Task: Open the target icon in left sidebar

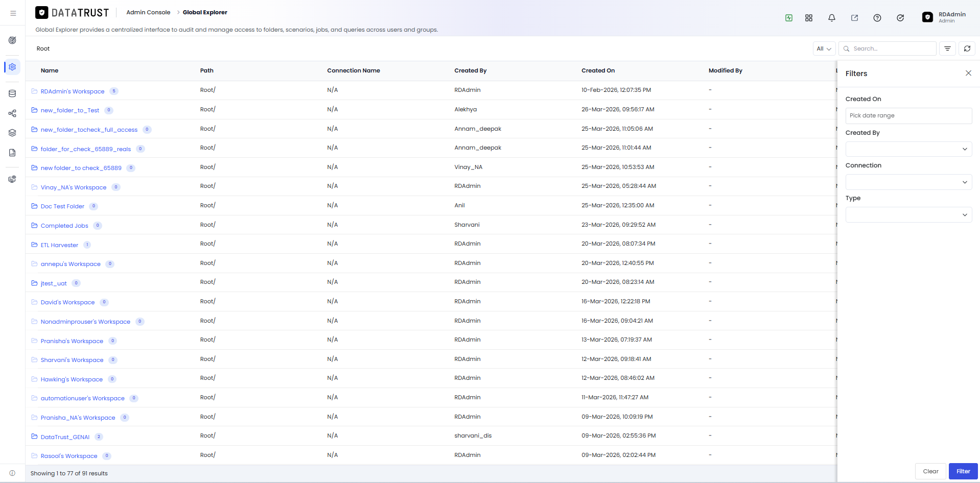Action: (x=12, y=40)
